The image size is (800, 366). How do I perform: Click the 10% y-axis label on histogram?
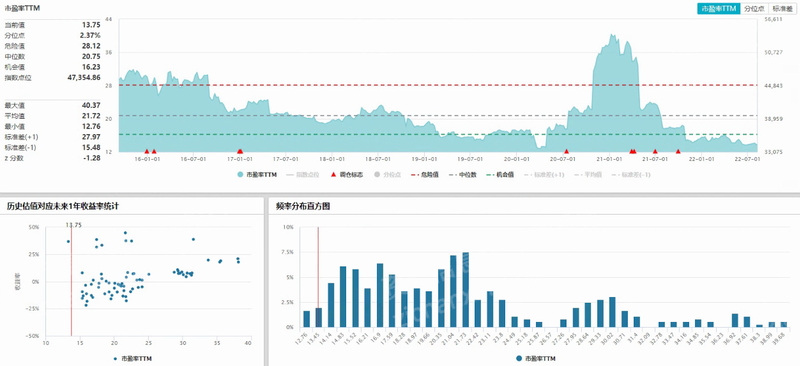[288, 227]
